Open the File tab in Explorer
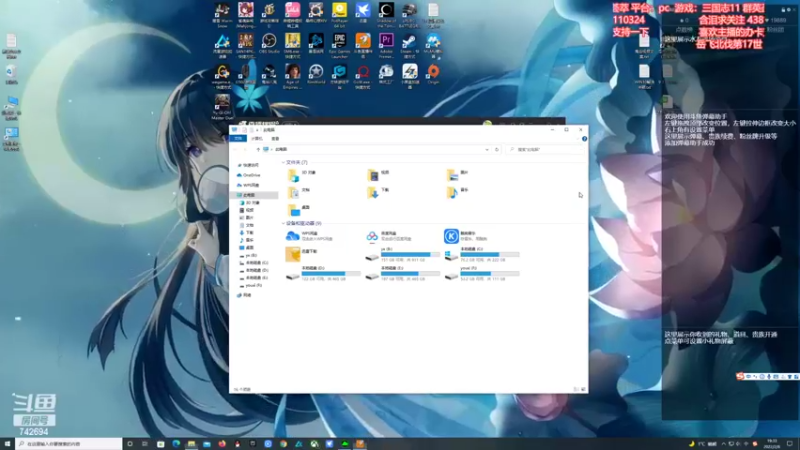The height and width of the screenshot is (450, 800). (x=238, y=139)
